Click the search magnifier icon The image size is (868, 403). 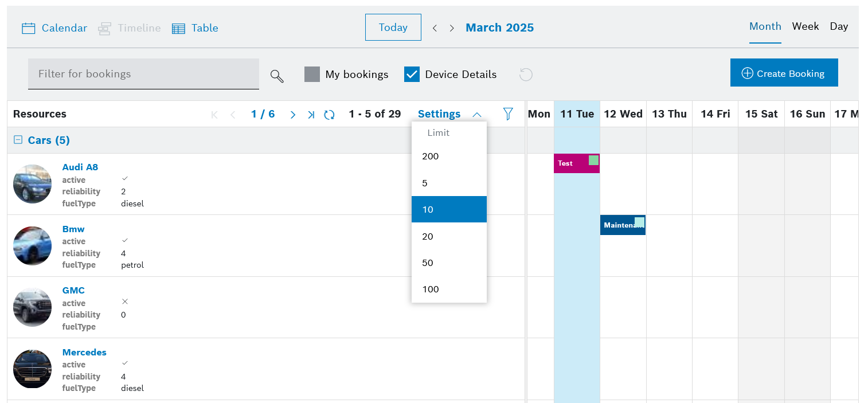(277, 76)
